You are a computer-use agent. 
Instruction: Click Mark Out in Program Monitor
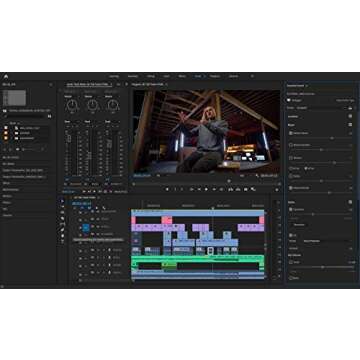[182, 189]
